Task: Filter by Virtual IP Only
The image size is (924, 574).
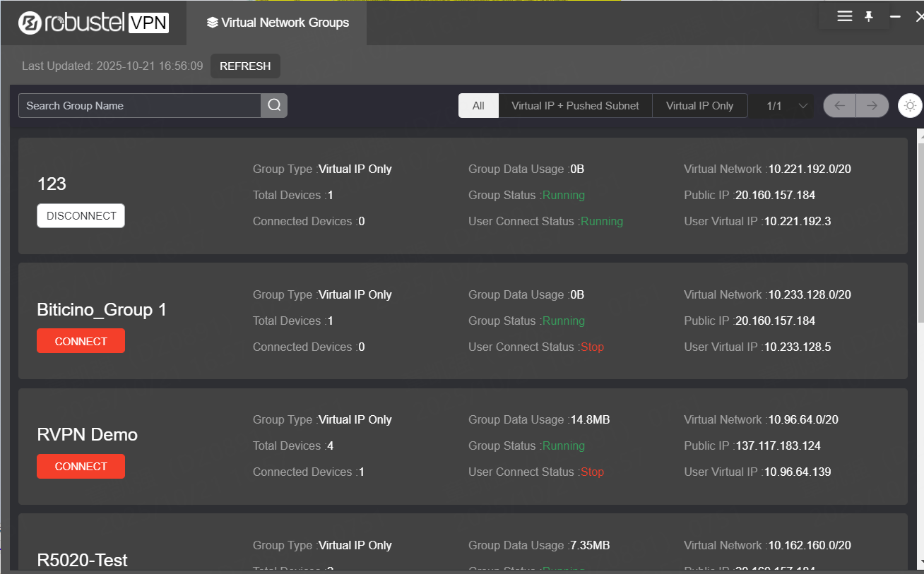Action: click(699, 106)
